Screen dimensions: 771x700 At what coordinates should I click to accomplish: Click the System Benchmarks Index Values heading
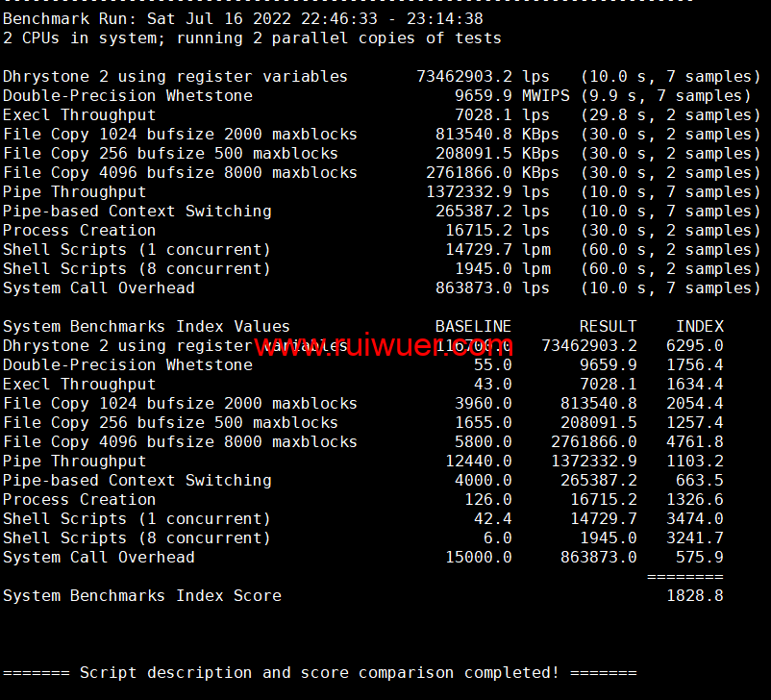pyautogui.click(x=146, y=327)
